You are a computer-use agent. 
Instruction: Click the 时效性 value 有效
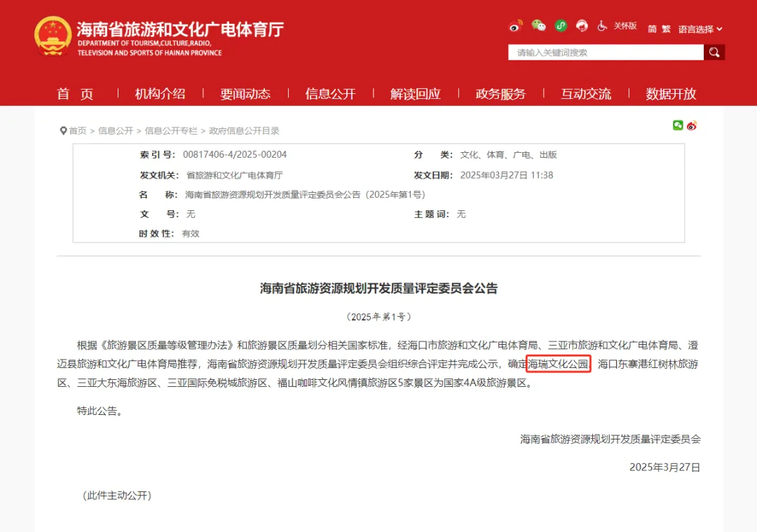click(191, 233)
